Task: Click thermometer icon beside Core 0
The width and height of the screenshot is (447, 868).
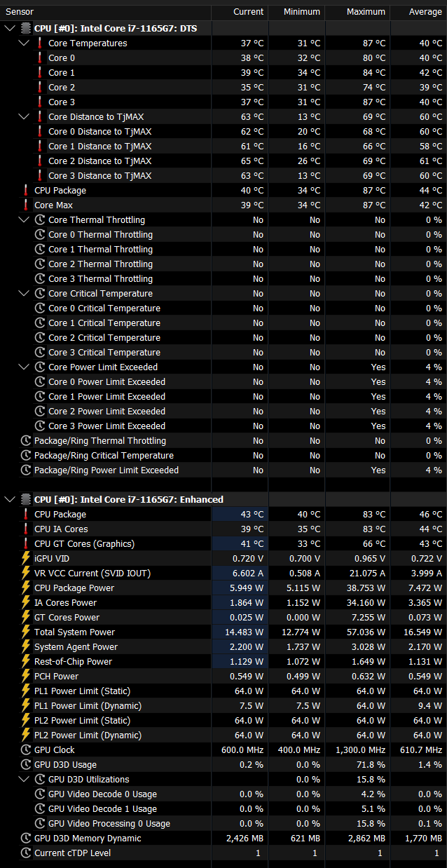Action: [40, 57]
